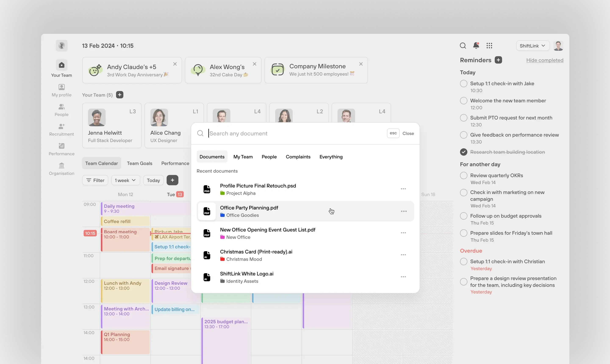This screenshot has width=610, height=364.
Task: Open the ShiftLink workspace dropdown
Action: click(x=532, y=46)
